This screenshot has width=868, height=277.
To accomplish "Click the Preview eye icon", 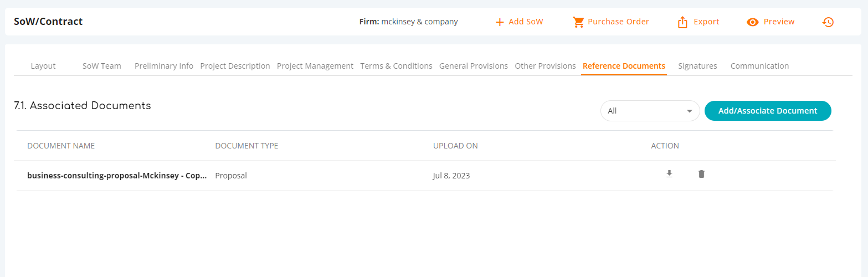I will (x=752, y=22).
